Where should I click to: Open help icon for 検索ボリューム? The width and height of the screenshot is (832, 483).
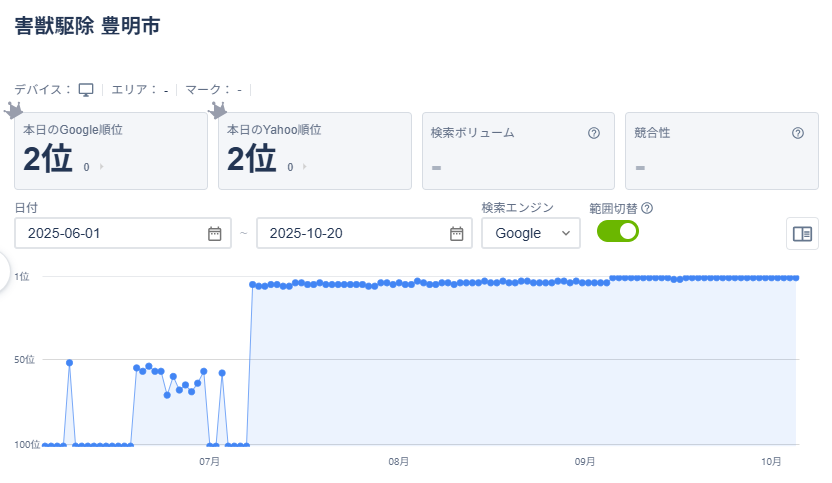594,133
